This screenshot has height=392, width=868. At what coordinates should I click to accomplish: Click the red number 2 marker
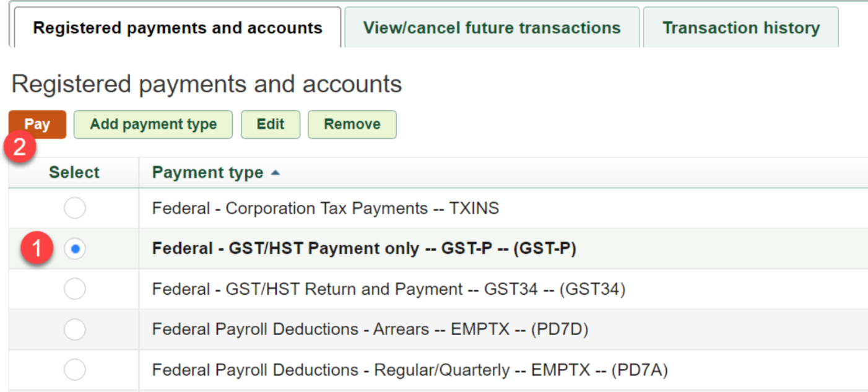pyautogui.click(x=19, y=147)
